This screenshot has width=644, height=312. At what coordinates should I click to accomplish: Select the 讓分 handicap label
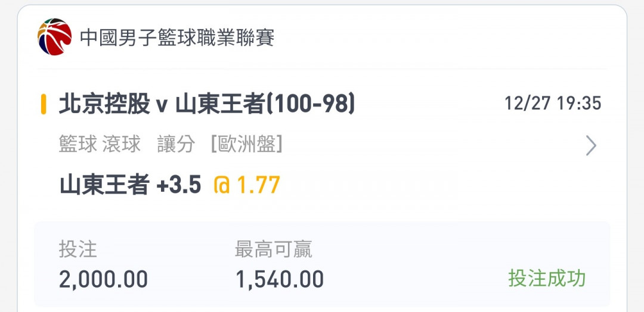(176, 145)
